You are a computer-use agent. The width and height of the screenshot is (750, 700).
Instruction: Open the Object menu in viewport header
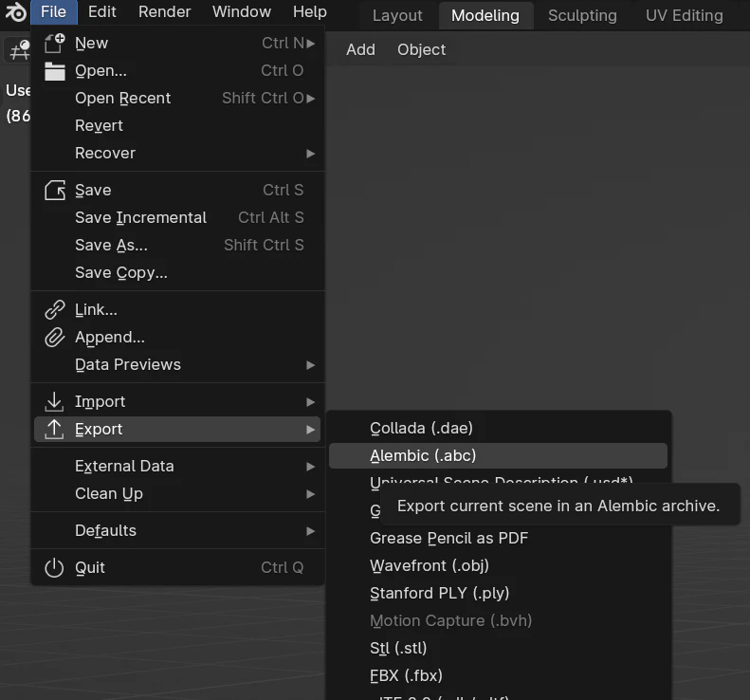pyautogui.click(x=421, y=49)
